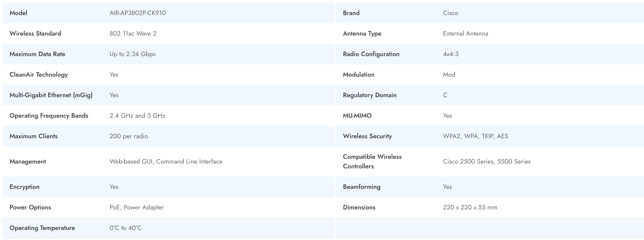Click the model number AIR-AP3802P-CK910

pyautogui.click(x=137, y=13)
